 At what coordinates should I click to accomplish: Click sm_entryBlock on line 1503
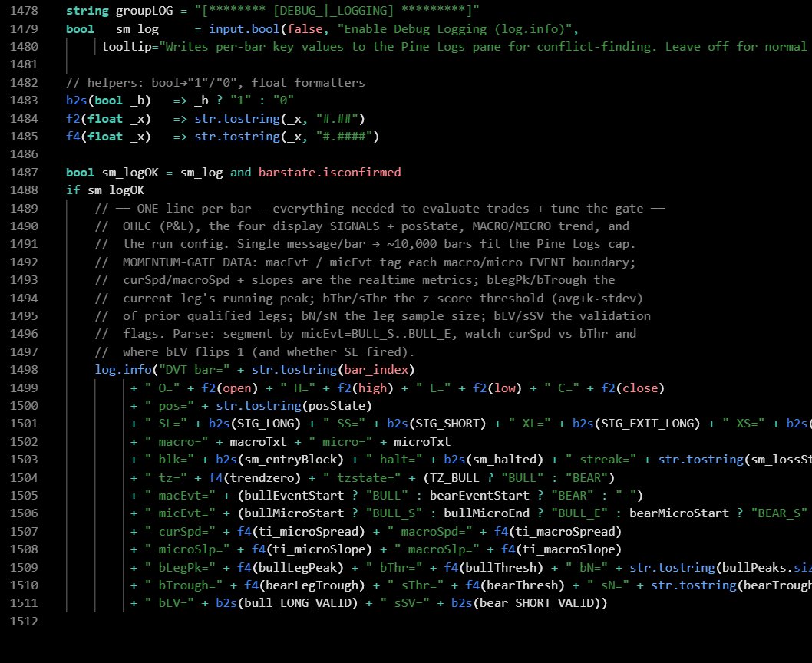[291, 460]
